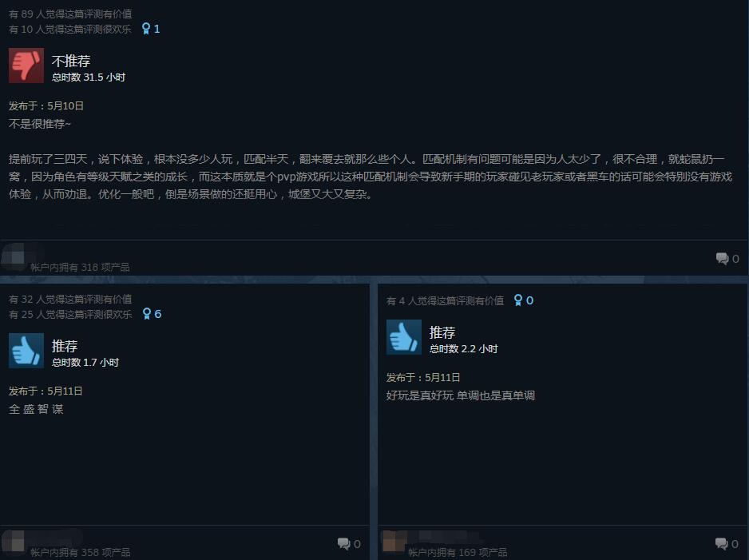Click the thumbs-up icon on the 1.7 hours review
Screen dimensions: 749x560
click(x=26, y=351)
